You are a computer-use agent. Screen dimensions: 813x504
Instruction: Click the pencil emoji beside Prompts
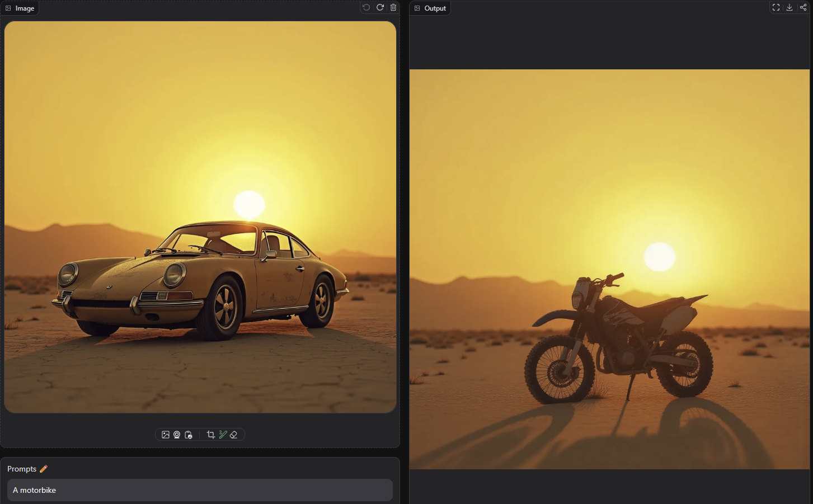coord(44,469)
